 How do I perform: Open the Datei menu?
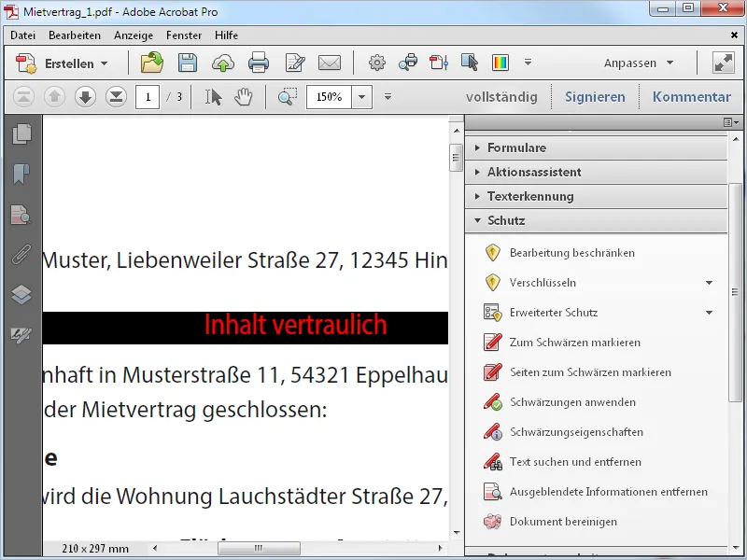pos(22,35)
